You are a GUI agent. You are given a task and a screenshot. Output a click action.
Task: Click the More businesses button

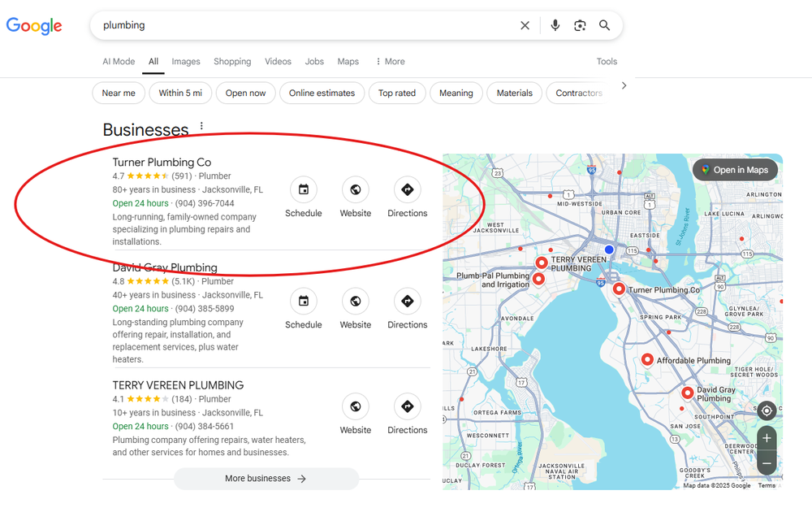point(266,479)
